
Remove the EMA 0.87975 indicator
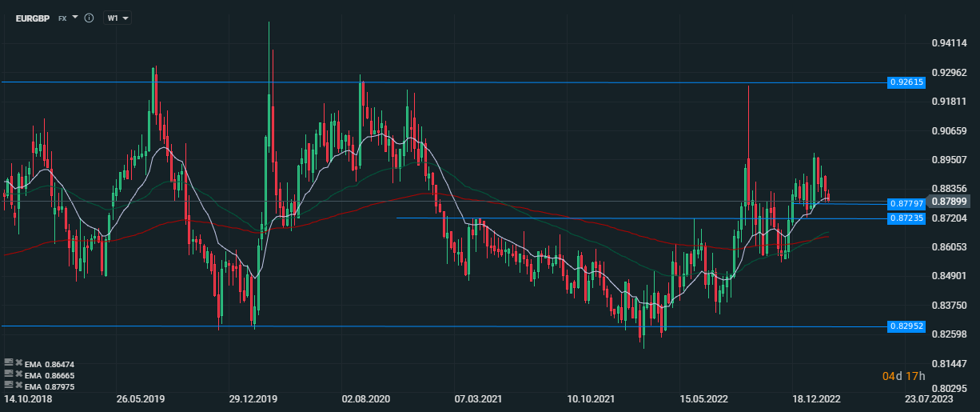click(18, 385)
